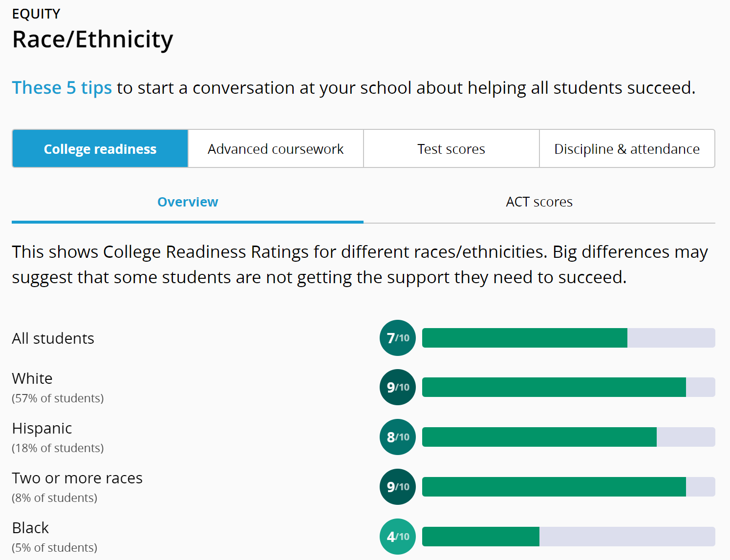Viewport: 730px width, 560px height.
Task: Click the White students rating bar
Action: [x=568, y=387]
